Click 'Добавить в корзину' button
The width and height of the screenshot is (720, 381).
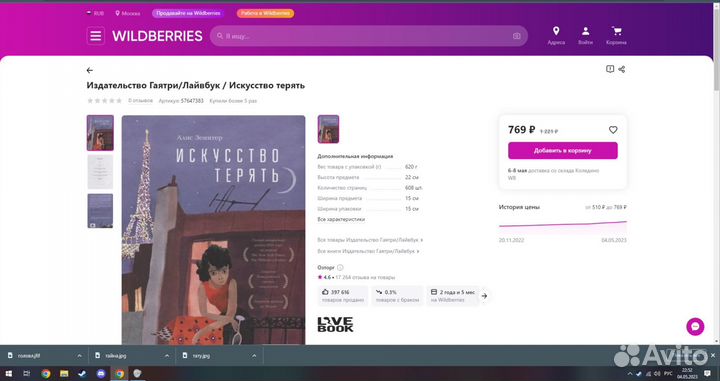click(x=562, y=151)
